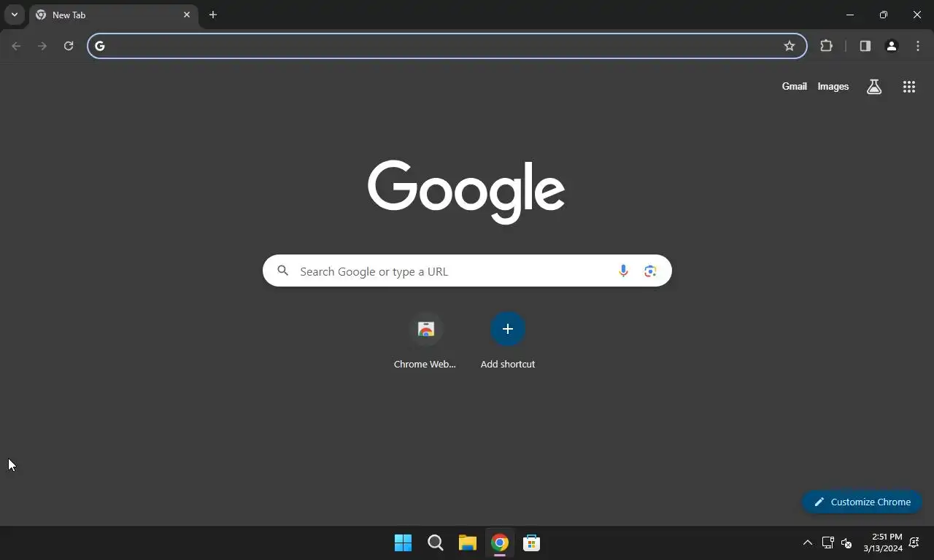Open a new tab with plus button

click(x=213, y=15)
